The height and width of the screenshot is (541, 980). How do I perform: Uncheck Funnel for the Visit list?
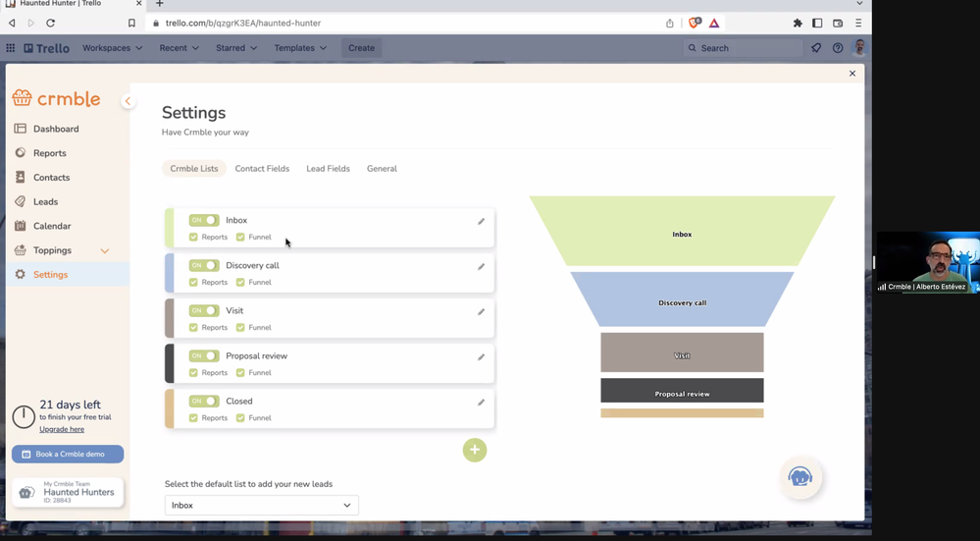[x=240, y=327]
